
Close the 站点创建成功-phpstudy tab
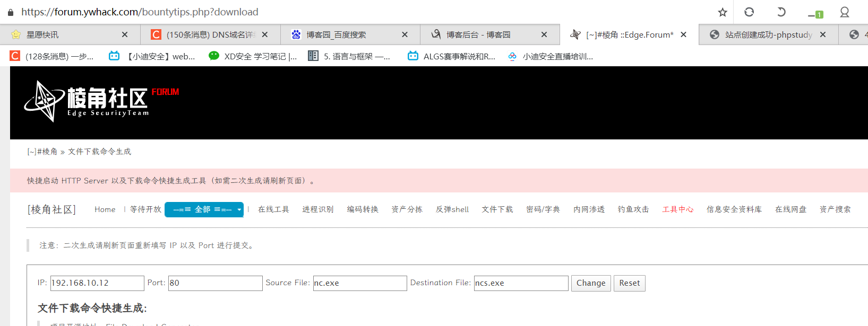(x=823, y=34)
